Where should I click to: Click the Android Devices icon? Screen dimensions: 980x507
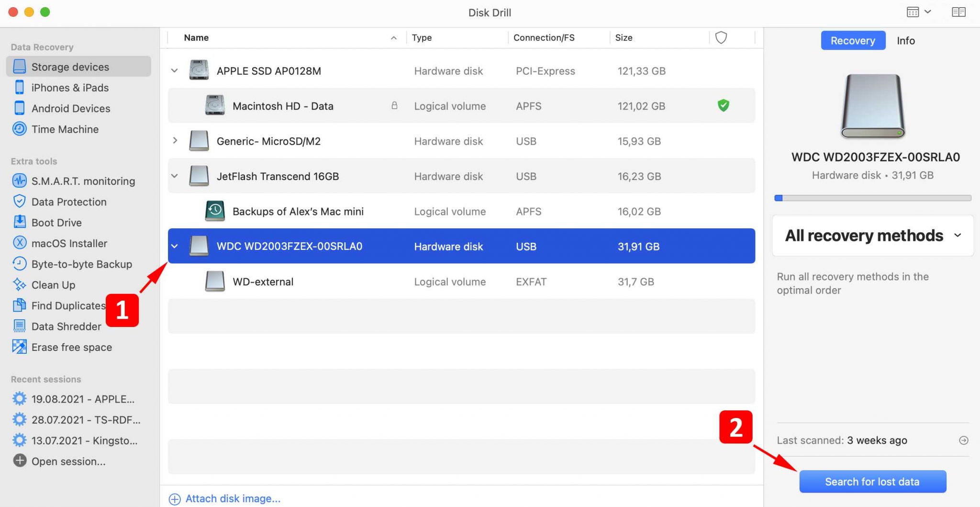click(19, 108)
